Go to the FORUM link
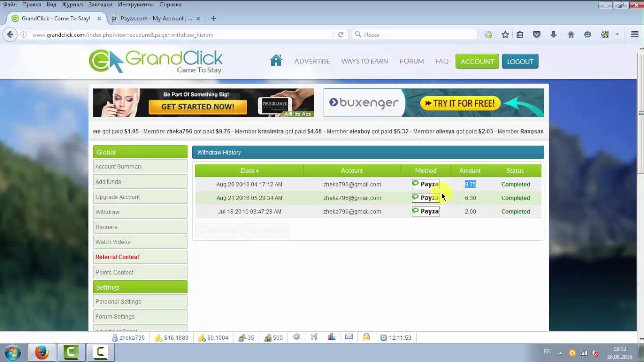This screenshot has width=644, height=362. (x=412, y=61)
